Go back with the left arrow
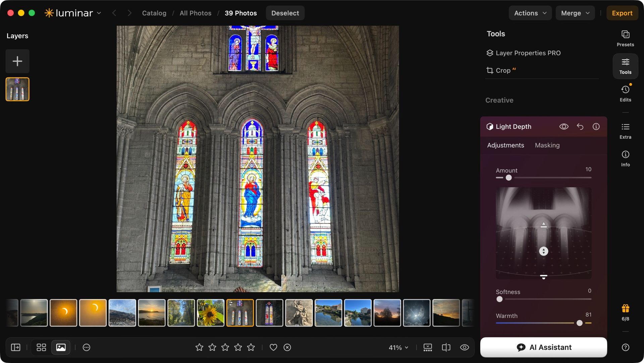 click(114, 13)
